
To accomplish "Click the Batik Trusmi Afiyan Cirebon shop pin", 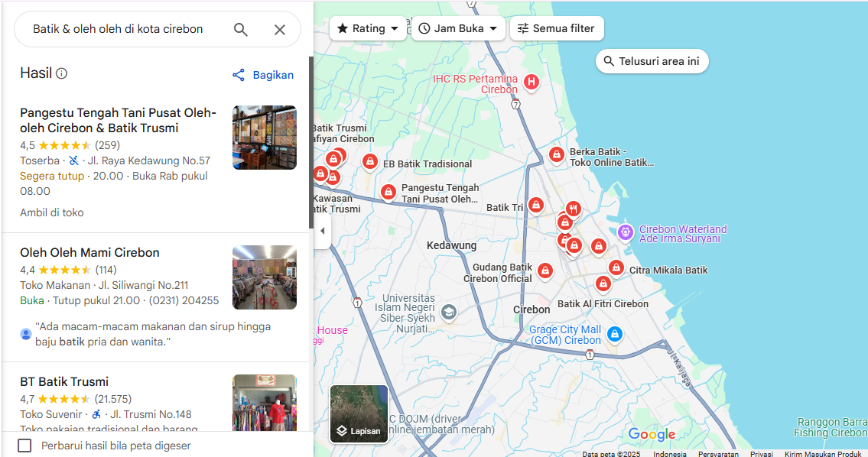I will point(333,160).
